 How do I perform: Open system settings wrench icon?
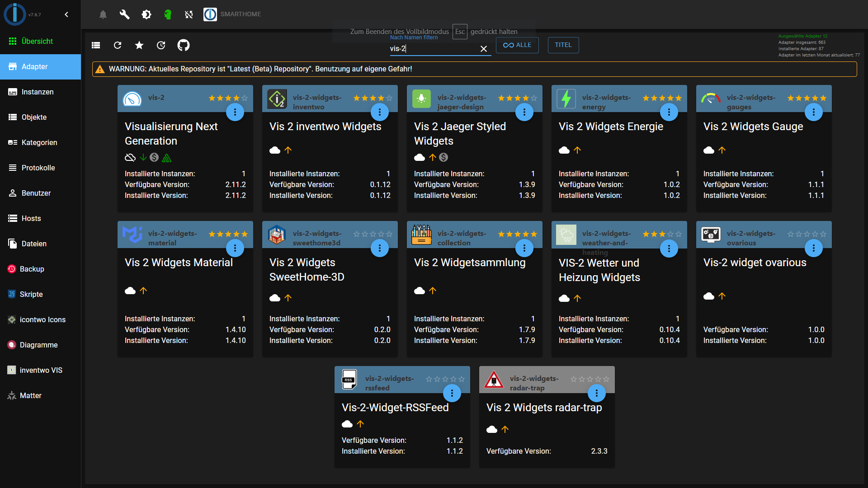tap(124, 14)
